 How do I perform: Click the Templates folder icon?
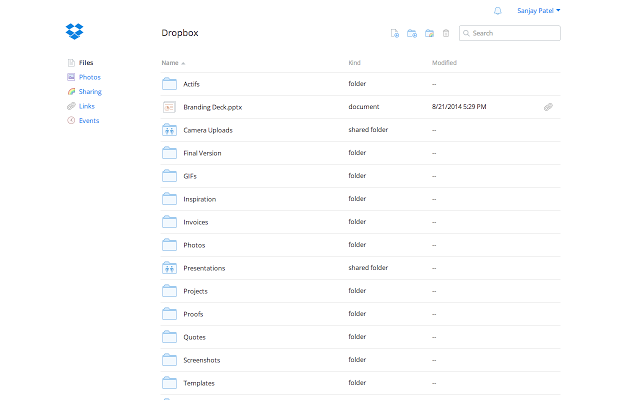pyautogui.click(x=169, y=383)
